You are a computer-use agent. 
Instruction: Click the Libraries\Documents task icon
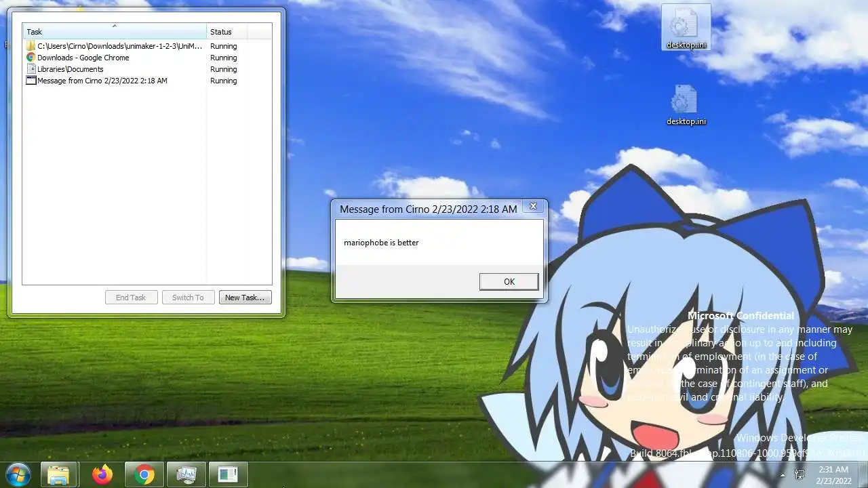tap(31, 69)
